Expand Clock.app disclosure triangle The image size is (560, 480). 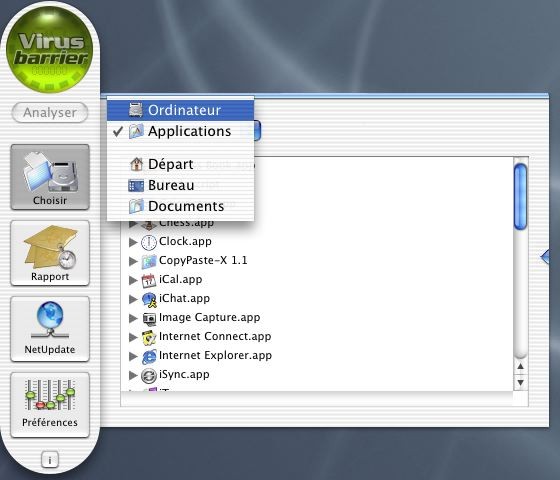(x=133, y=242)
